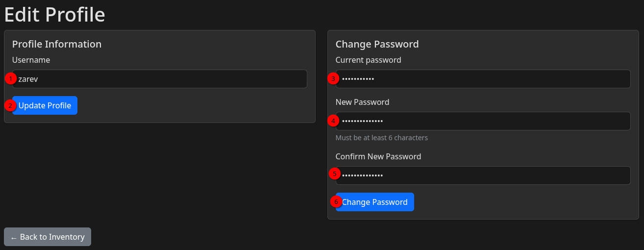Click the red marker numbered 1
Screen dimensions: 644x250
click(x=11, y=78)
